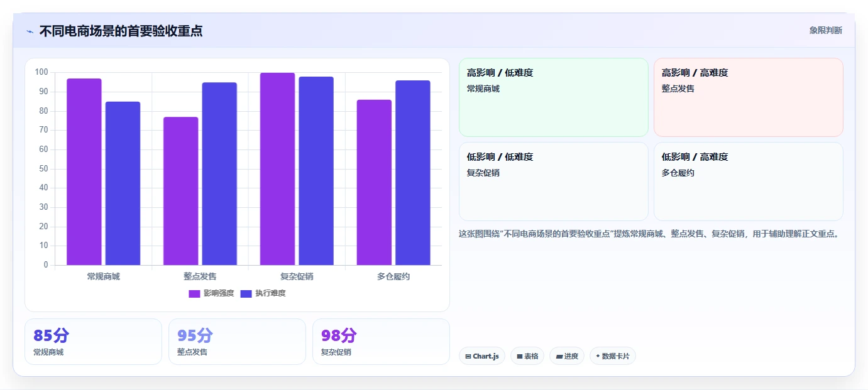Click 整点发售 text in quadrant card
Viewport: 868px width, 390px height.
pos(678,89)
